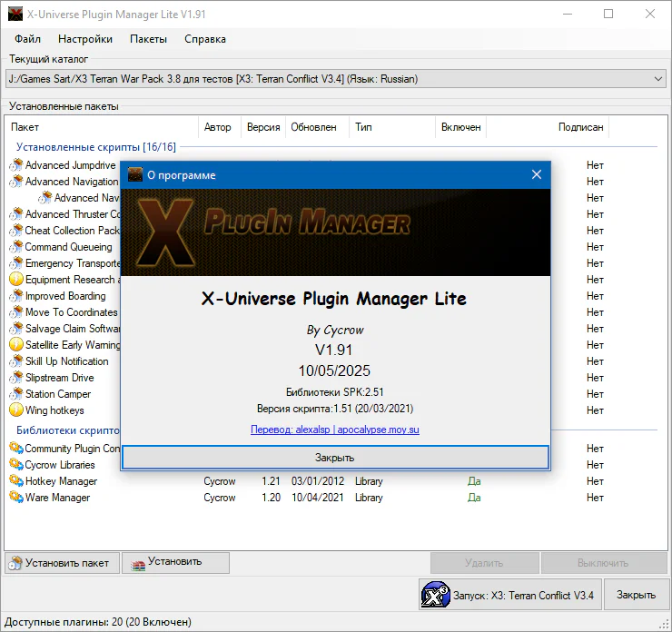
Task: Click date 10/04/2021 in Ware Manager row
Action: (x=318, y=498)
